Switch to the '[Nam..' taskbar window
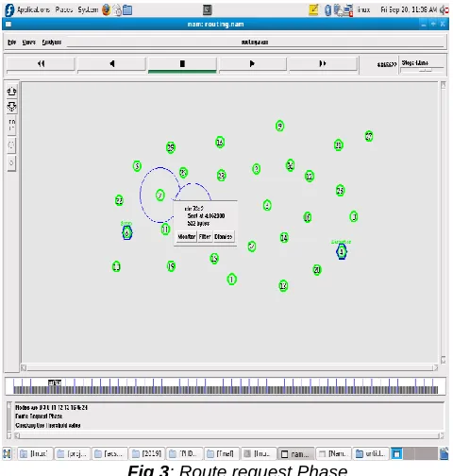 [x=333, y=453]
